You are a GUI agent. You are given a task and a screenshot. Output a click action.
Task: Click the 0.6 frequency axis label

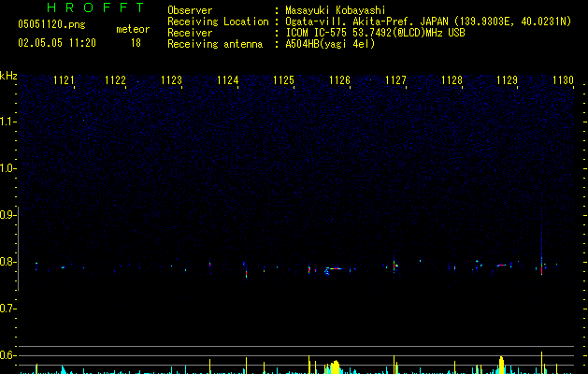pyautogui.click(x=8, y=355)
